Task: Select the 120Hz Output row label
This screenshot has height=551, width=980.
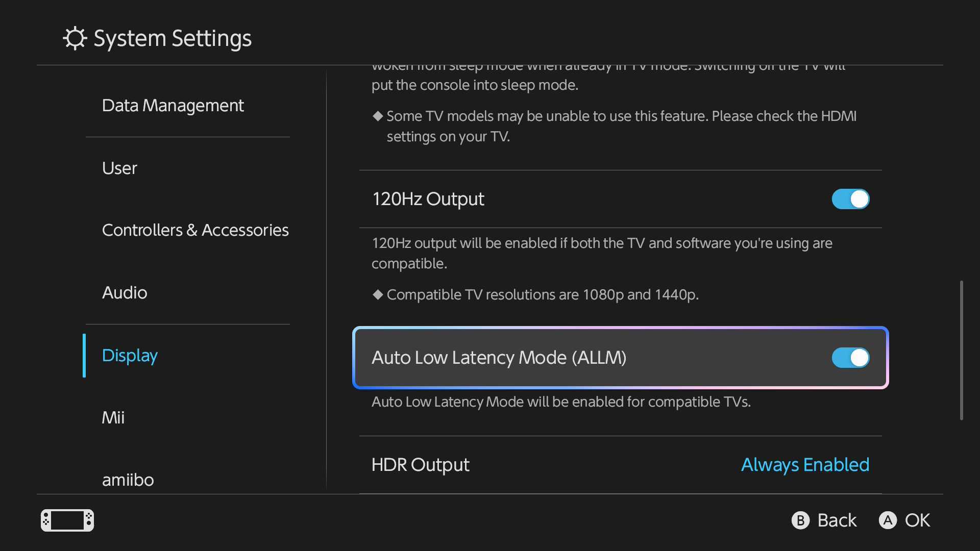Action: pyautogui.click(x=428, y=199)
